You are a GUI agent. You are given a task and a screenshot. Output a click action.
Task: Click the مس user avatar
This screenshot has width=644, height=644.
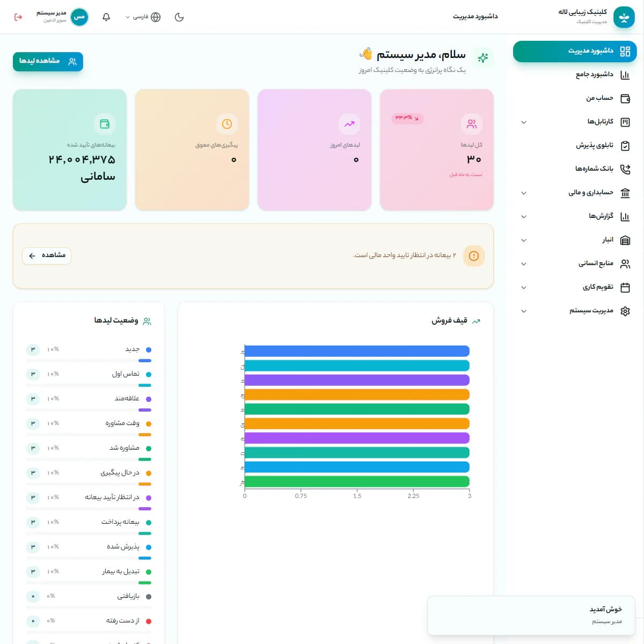tap(79, 17)
